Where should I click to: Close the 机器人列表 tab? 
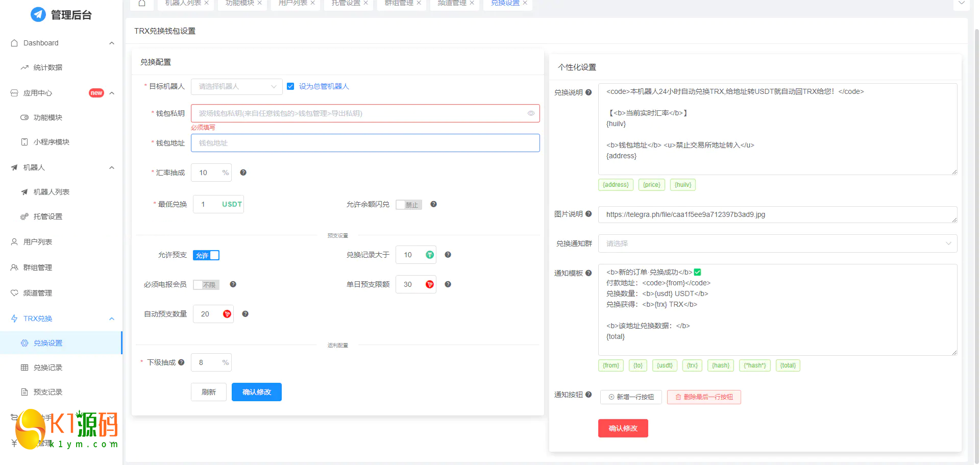(x=207, y=3)
